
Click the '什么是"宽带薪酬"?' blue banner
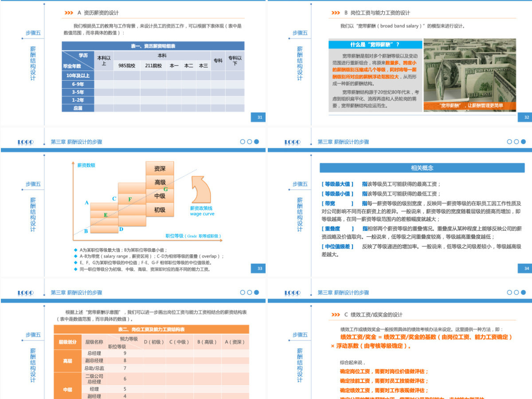(x=375, y=44)
